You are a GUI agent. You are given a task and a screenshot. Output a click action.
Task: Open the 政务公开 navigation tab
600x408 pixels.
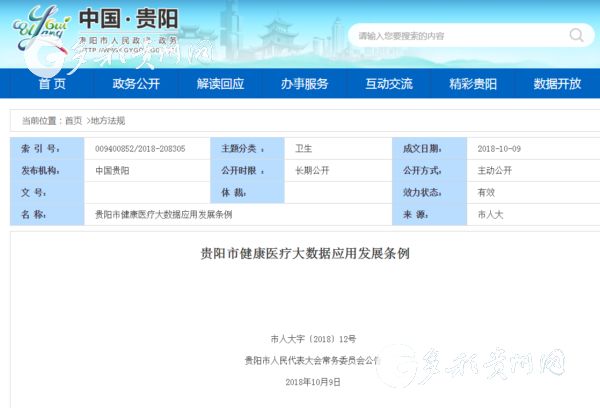tap(136, 83)
